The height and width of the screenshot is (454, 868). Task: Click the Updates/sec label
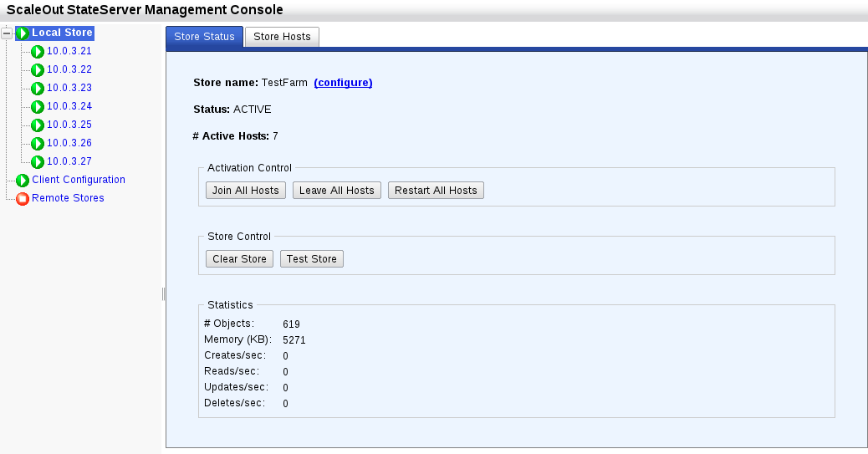point(236,387)
